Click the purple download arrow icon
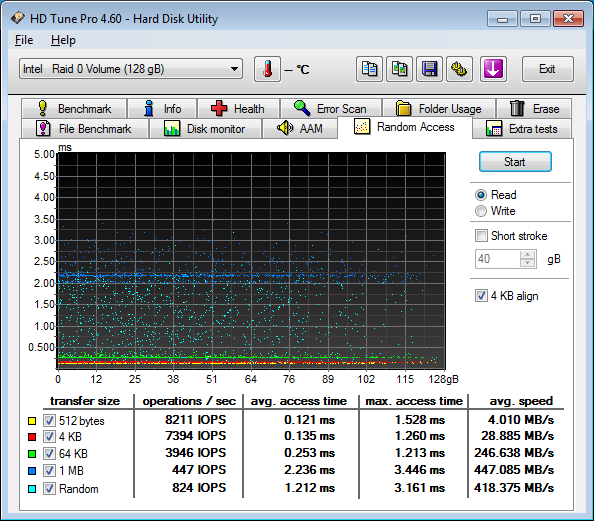This screenshot has height=521, width=594. pyautogui.click(x=493, y=69)
